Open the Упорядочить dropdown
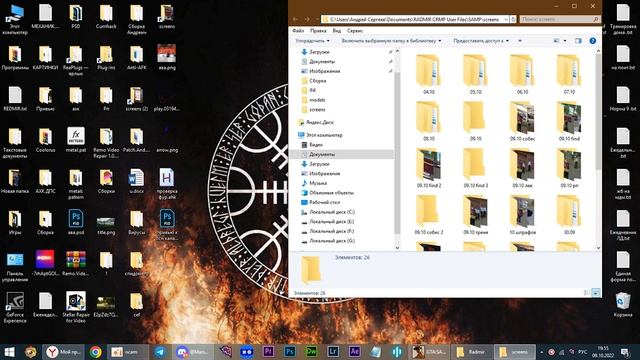This screenshot has height=360, width=640. pos(312,41)
